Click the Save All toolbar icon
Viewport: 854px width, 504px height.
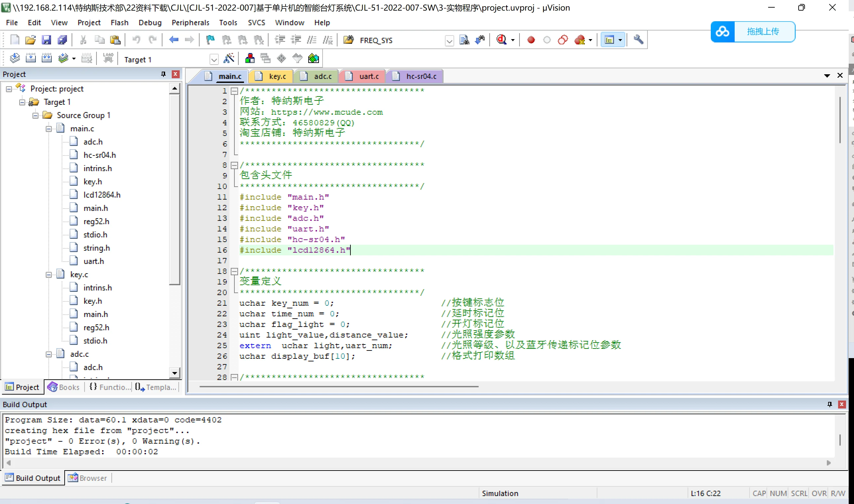tap(62, 40)
